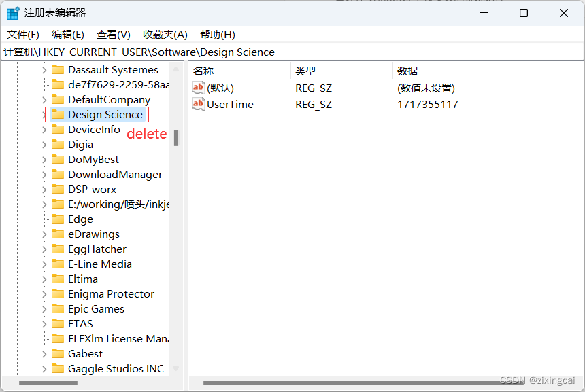The image size is (585, 392).
Task: Expand the Eltima key
Action: (x=44, y=279)
